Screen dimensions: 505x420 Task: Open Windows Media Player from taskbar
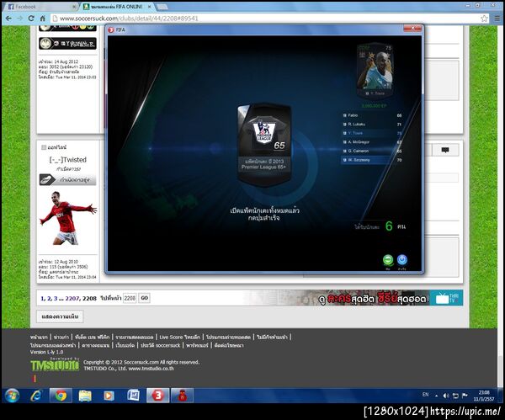pyautogui.click(x=109, y=396)
